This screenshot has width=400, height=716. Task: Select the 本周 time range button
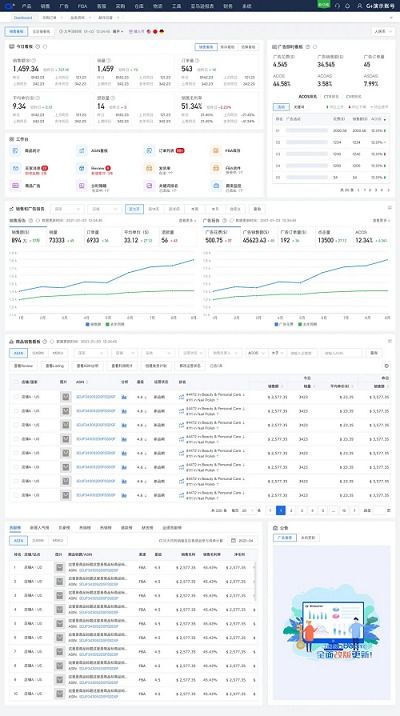point(195,209)
